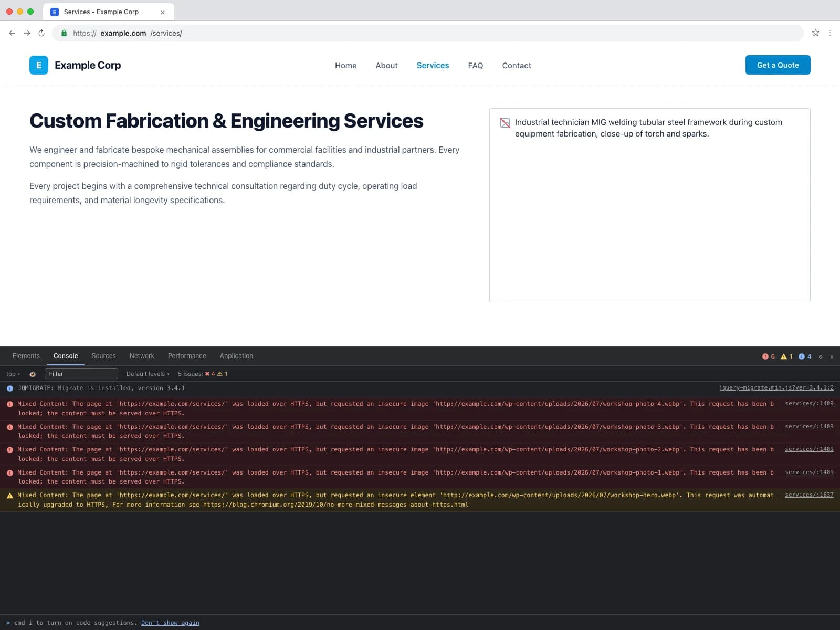Open the jquery-migrate.min.js source link
The image size is (840, 630).
tap(776, 388)
